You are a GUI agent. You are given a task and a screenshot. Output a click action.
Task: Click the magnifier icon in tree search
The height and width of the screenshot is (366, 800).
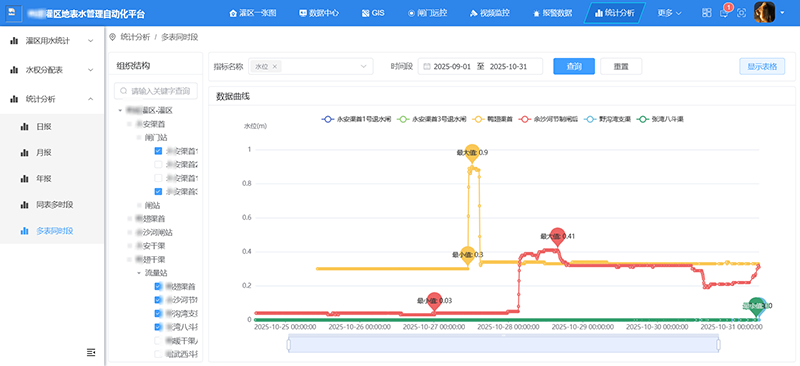point(123,91)
